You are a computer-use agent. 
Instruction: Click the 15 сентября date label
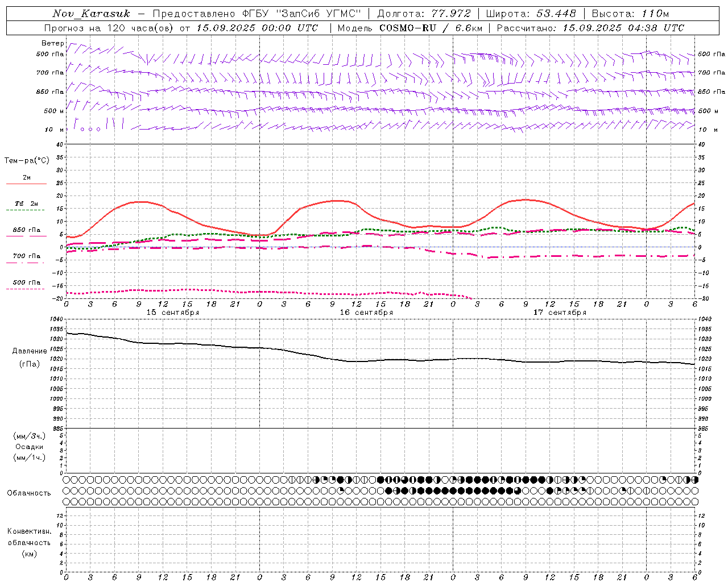(173, 313)
